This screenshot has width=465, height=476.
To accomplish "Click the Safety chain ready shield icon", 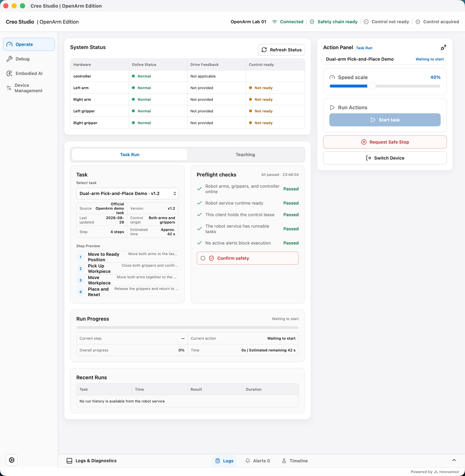I will coord(312,22).
